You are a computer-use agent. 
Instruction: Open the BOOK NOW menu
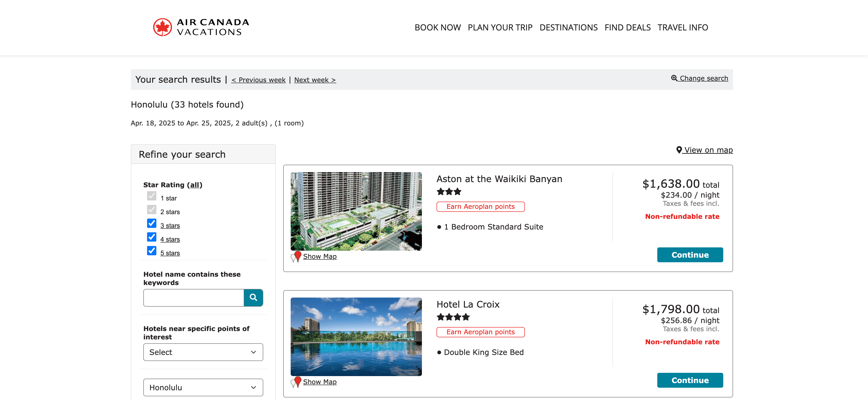(x=437, y=28)
